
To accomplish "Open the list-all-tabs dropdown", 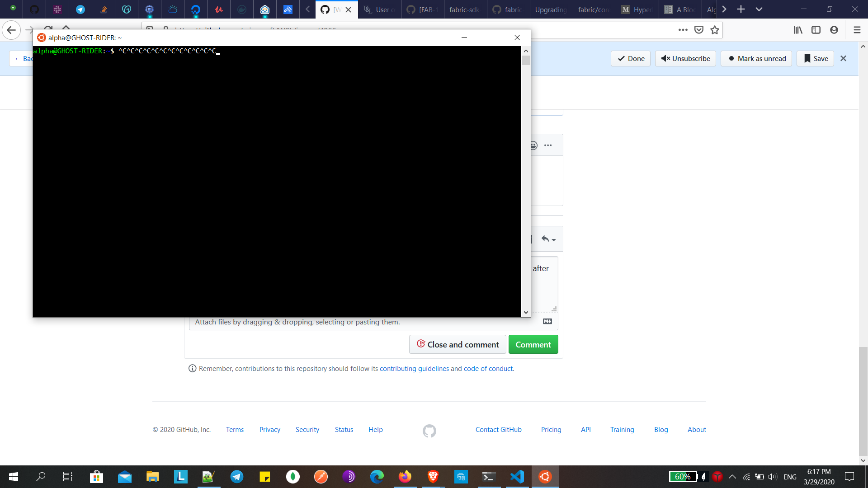I will [x=759, y=9].
